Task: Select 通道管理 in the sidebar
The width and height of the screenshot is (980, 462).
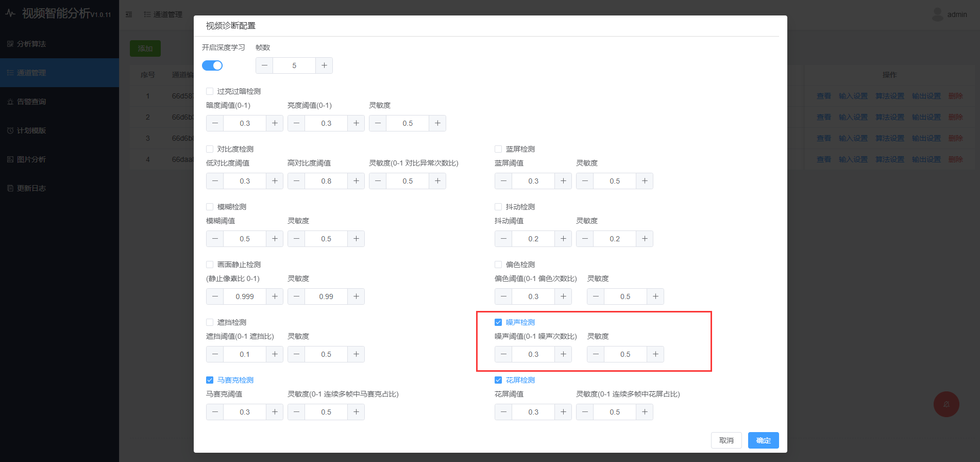Action: click(59, 73)
